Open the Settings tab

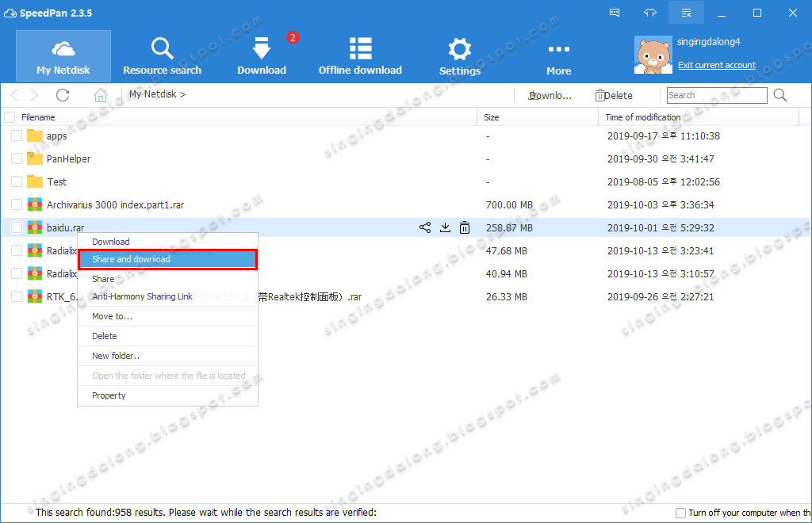tap(459, 56)
